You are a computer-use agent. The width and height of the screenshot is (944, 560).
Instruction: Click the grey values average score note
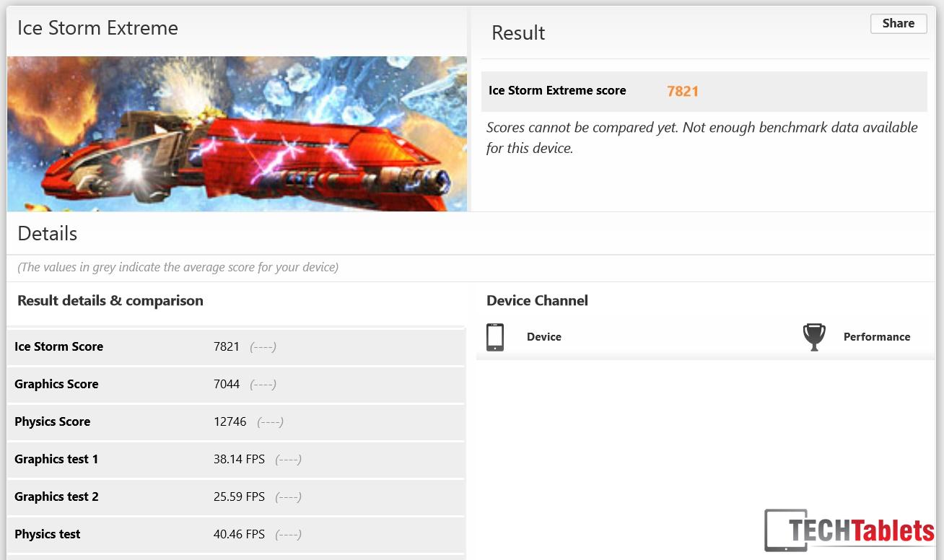pos(178,267)
